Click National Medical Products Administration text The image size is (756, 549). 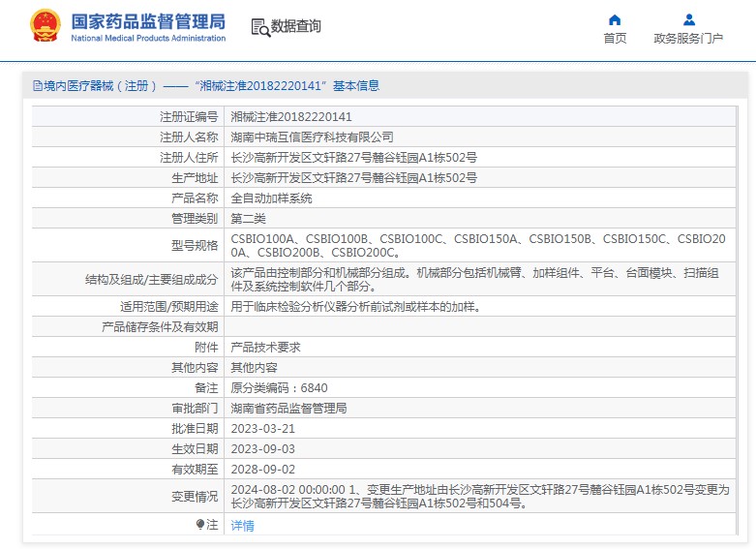[148, 38]
